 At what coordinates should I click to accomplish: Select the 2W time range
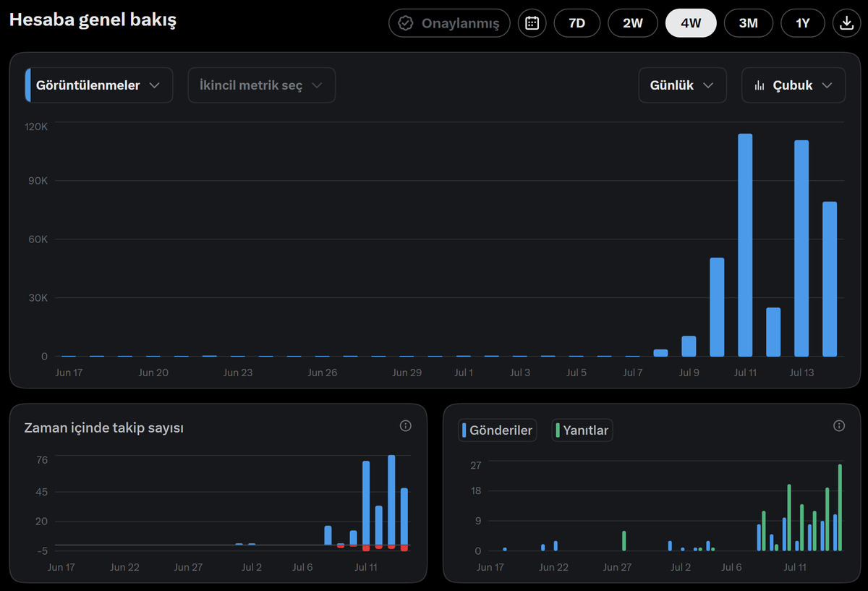(x=633, y=23)
